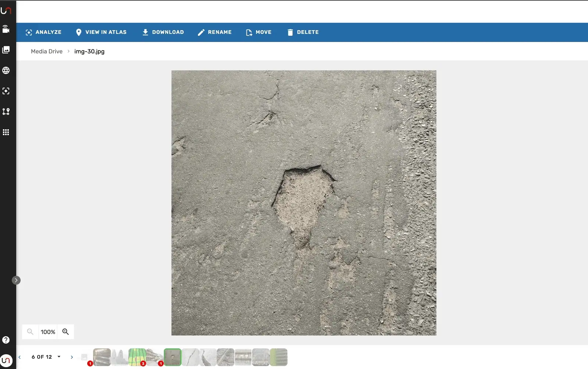
Task: Open the media library sidebar icon
Action: point(6,50)
